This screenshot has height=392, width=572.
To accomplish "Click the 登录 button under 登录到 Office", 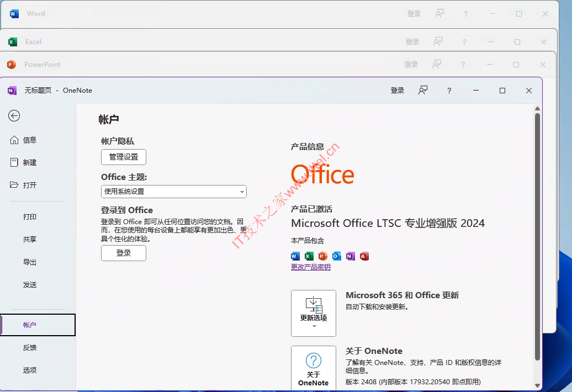I will pos(124,253).
